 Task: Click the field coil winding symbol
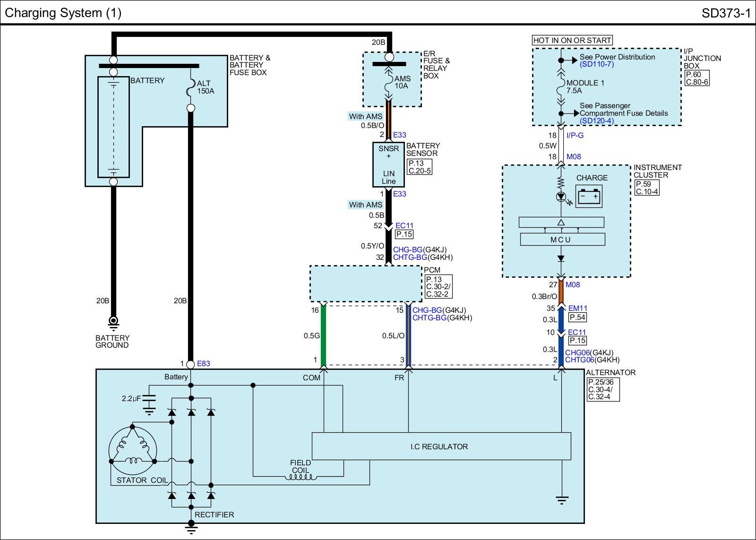click(x=301, y=478)
